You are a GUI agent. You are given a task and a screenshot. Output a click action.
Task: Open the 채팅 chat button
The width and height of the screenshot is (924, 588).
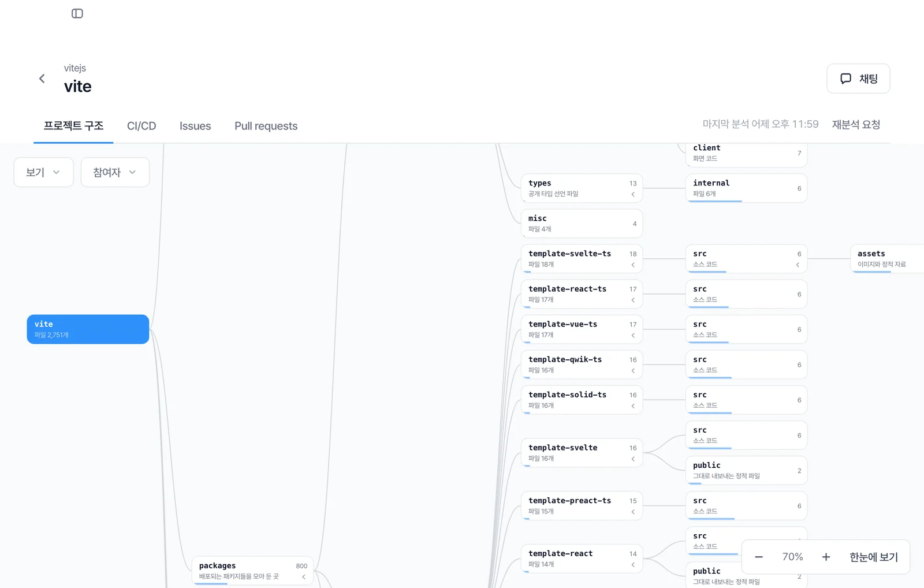(858, 79)
